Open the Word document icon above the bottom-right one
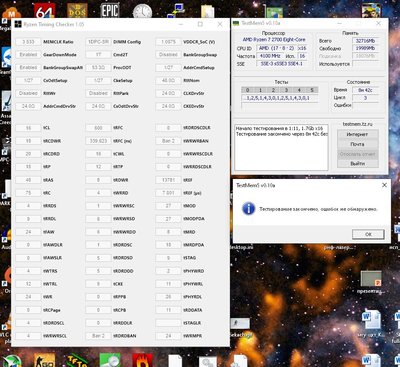The width and height of the screenshot is (400, 367). pos(371,320)
